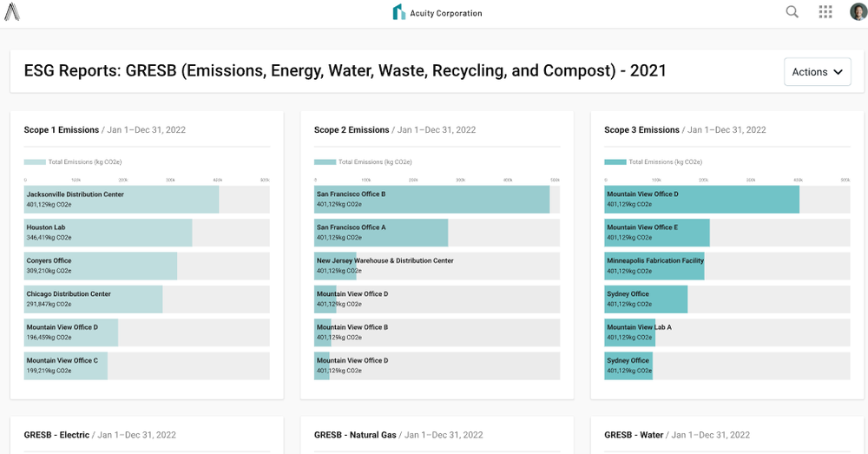Open the GRESB - Water card heading

click(x=634, y=435)
